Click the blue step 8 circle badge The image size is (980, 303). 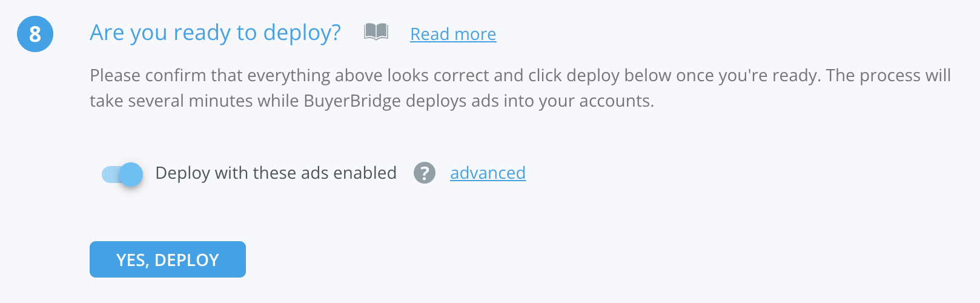coord(35,34)
